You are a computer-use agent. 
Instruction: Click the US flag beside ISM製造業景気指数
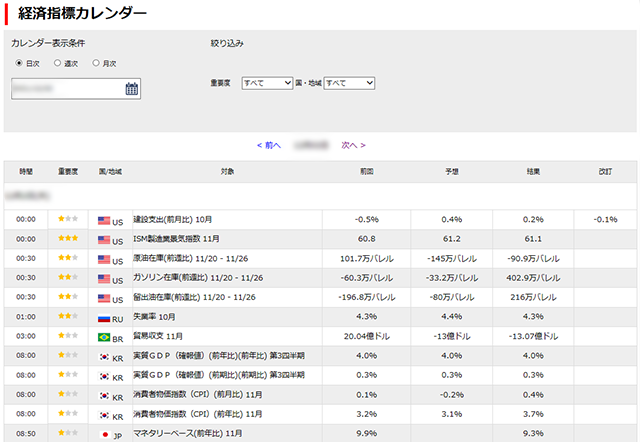click(x=104, y=239)
